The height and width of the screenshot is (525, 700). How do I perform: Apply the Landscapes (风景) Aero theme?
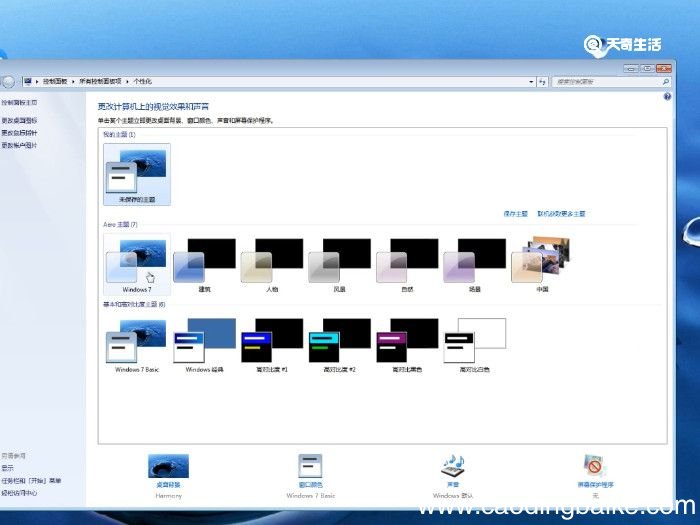[x=339, y=265]
